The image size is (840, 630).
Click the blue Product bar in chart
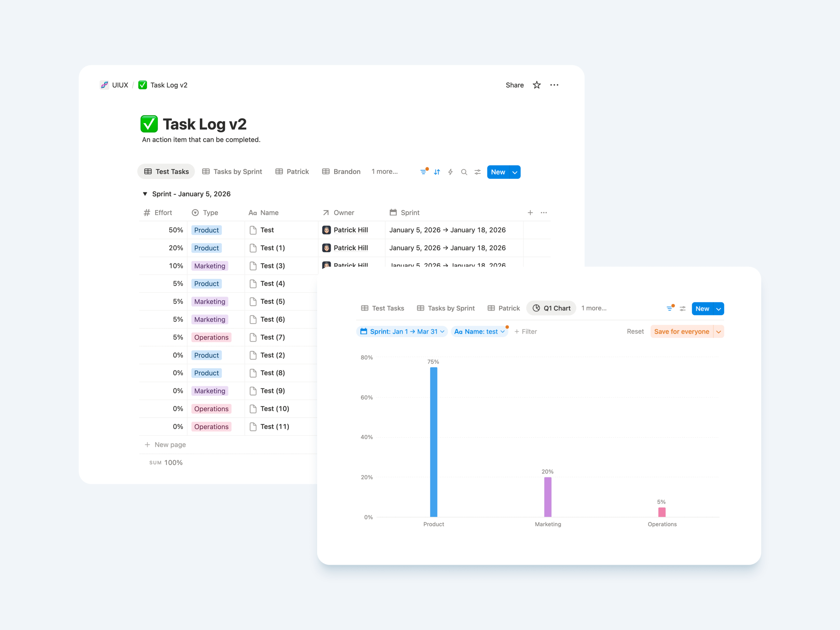(x=433, y=442)
